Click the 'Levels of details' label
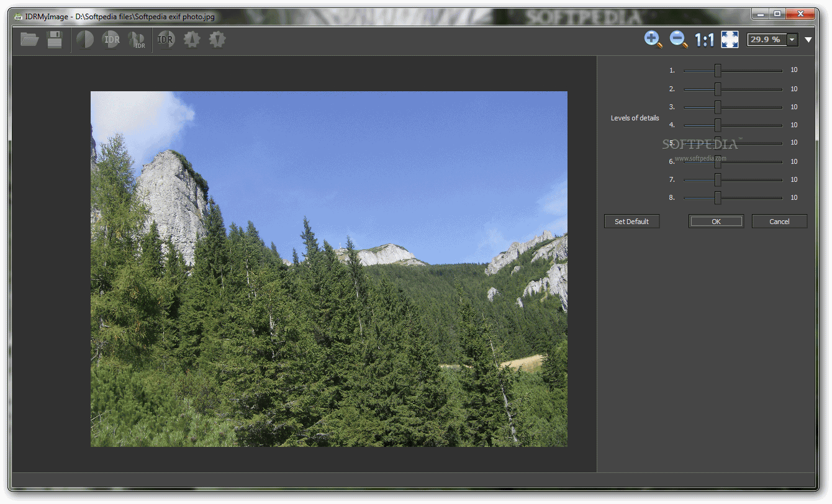This screenshot has height=504, width=832. tap(635, 118)
